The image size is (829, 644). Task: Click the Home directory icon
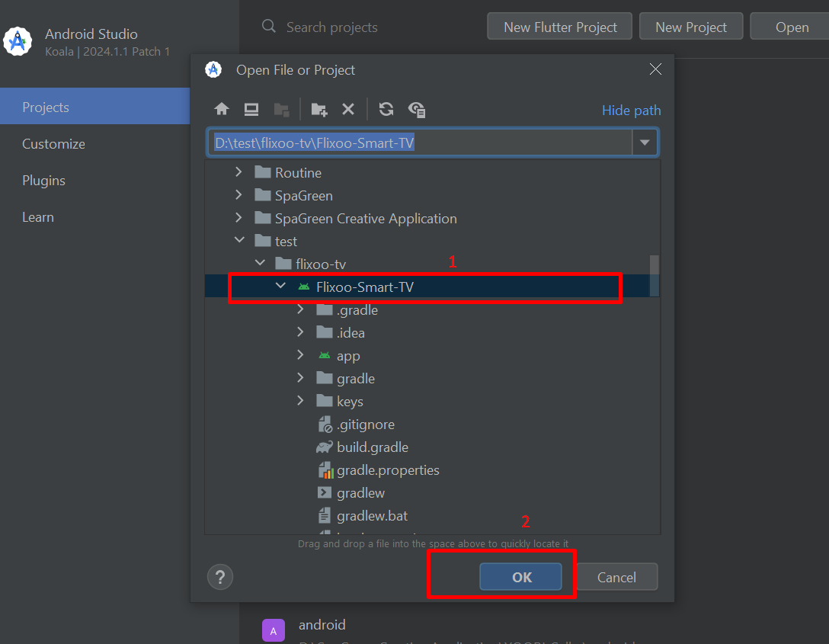point(222,109)
